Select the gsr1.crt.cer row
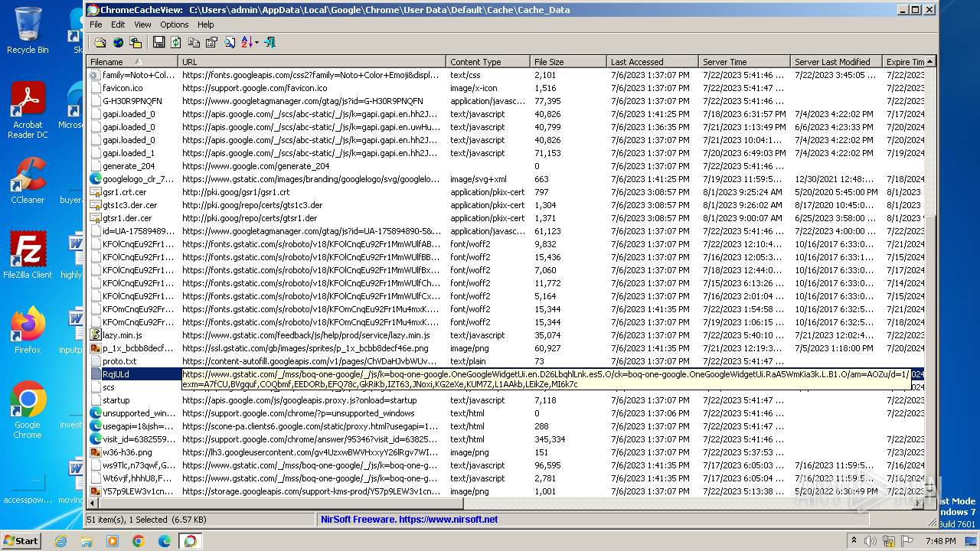Image resolution: width=980 pixels, height=551 pixels. tap(507, 192)
